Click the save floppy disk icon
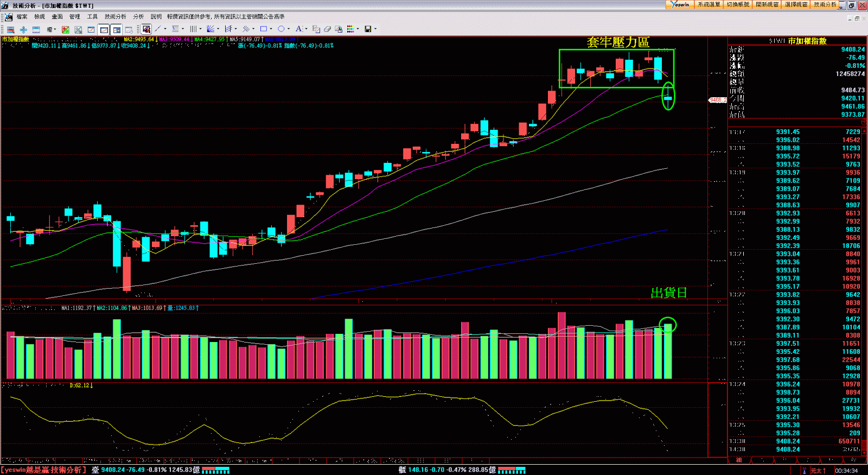 coord(368,29)
